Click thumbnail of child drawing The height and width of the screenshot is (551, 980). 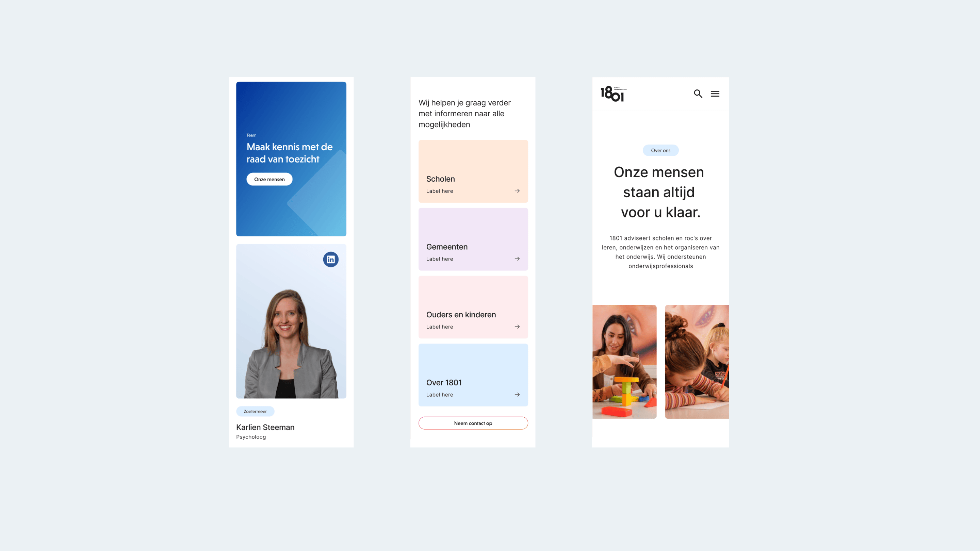pos(697,361)
